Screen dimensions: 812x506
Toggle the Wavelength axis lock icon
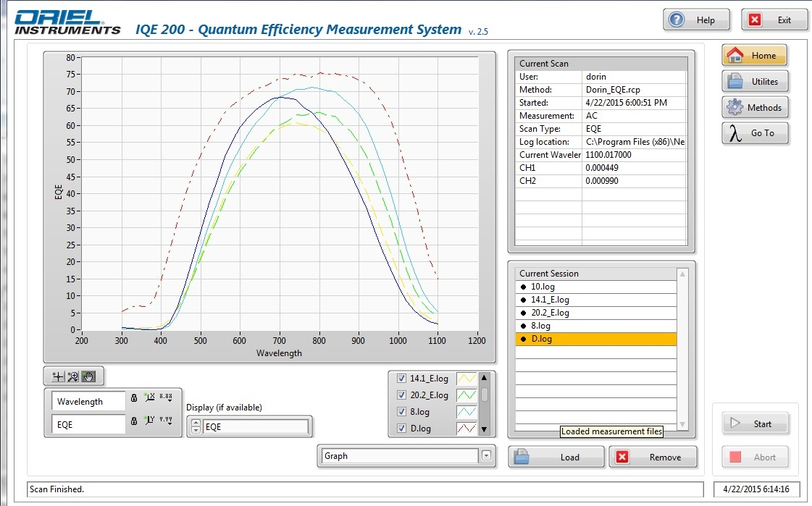coord(134,397)
